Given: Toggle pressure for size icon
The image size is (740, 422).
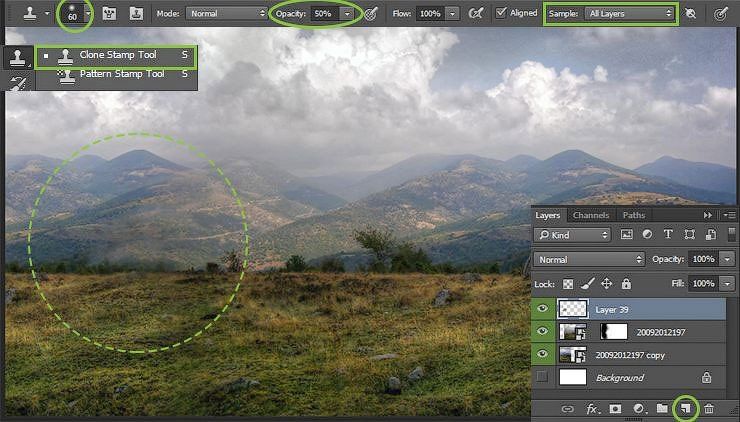Looking at the screenshot, I should tap(720, 14).
